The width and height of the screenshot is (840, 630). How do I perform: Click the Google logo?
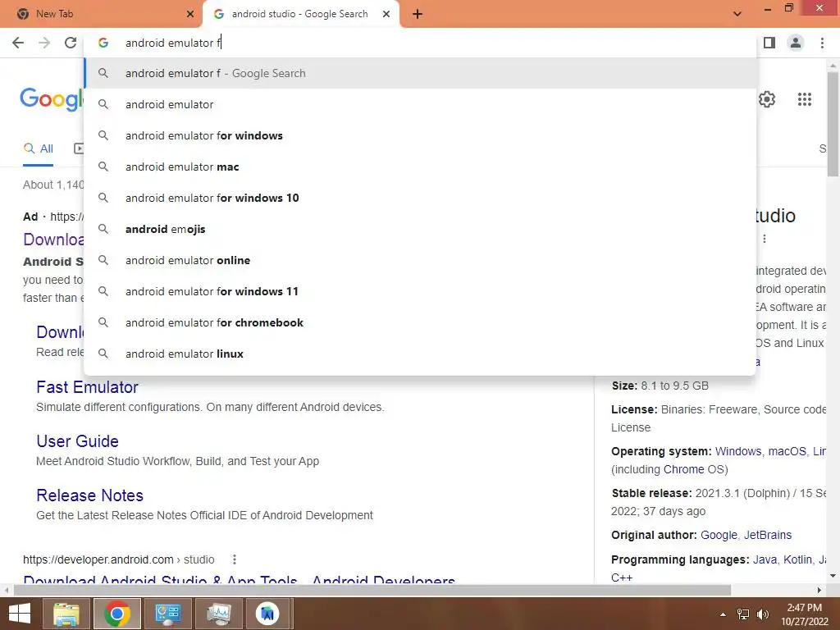point(52,99)
